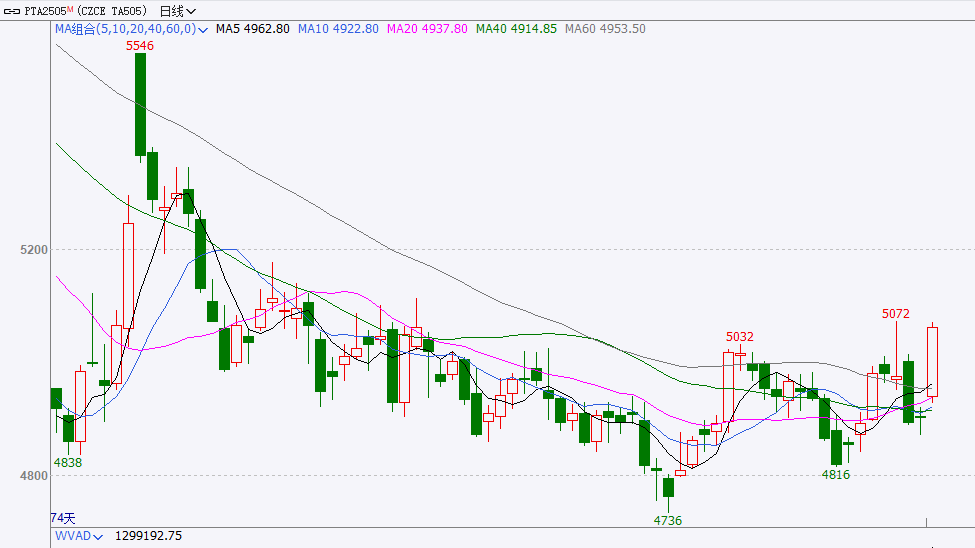This screenshot has height=548, width=975.
Task: Click the gray MA60 4953.50 legend
Action: (x=605, y=29)
